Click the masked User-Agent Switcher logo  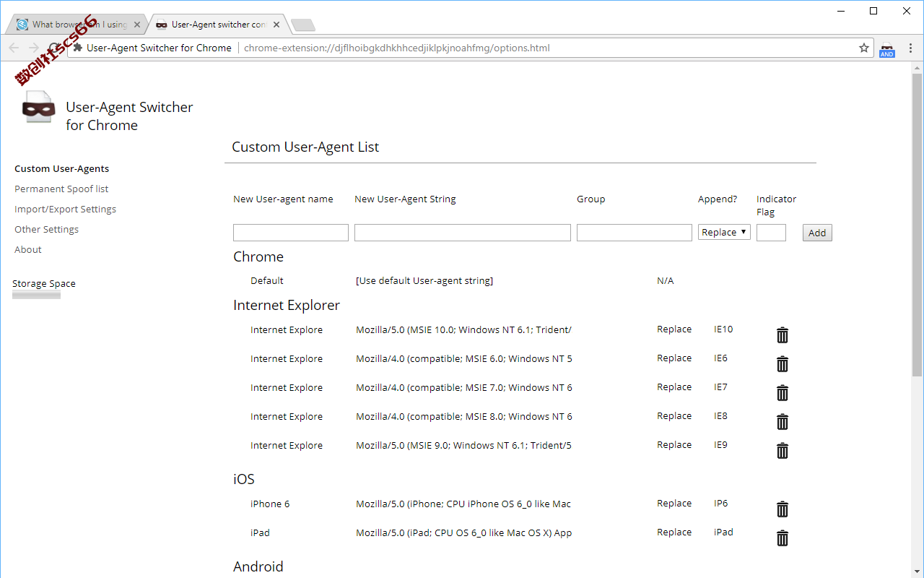38,108
